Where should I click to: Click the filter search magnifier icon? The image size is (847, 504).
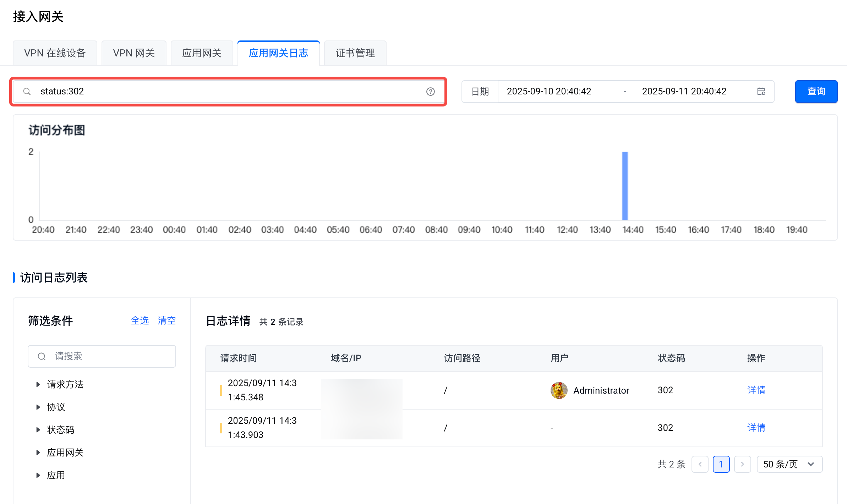pyautogui.click(x=42, y=356)
